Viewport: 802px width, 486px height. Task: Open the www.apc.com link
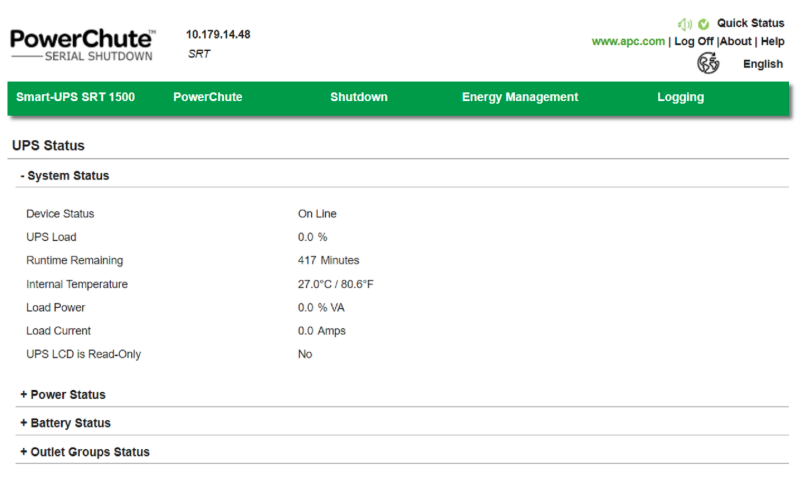[x=628, y=41]
